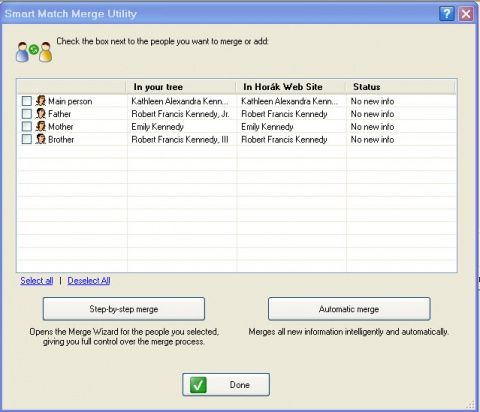The height and width of the screenshot is (412, 480).
Task: Click the 'Select all' link
Action: 37,281
